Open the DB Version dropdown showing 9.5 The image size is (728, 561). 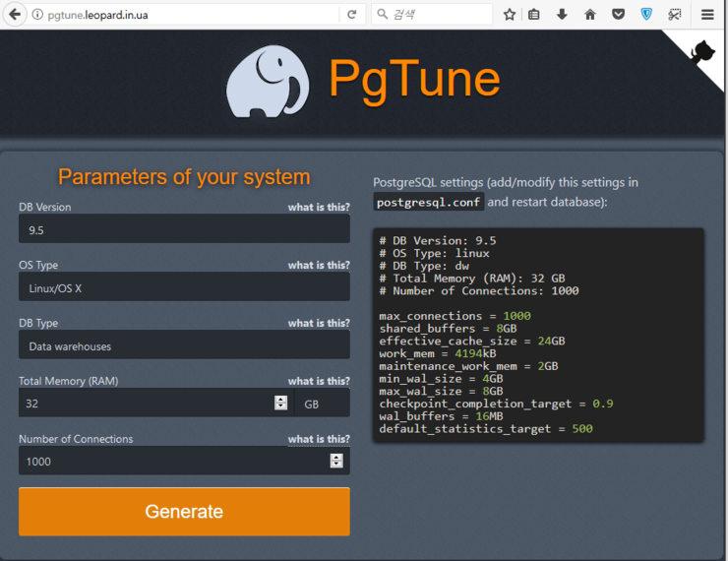point(184,229)
